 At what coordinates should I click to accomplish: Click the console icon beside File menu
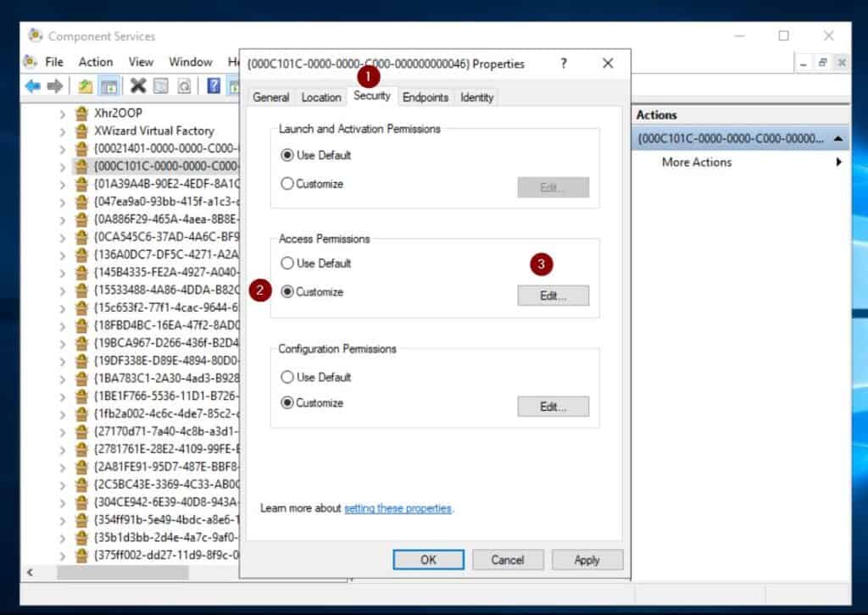31,61
